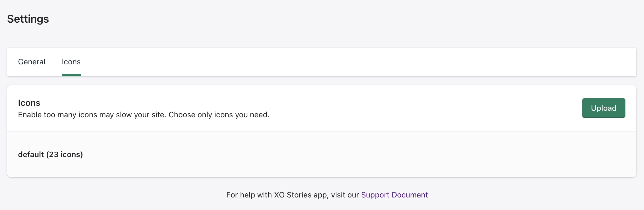
Task: Click empty space right of Icons tab
Action: [x=328, y=62]
